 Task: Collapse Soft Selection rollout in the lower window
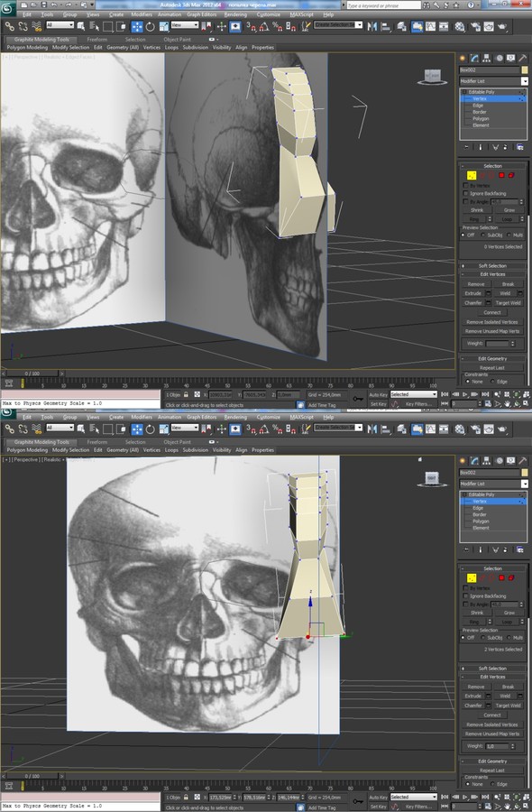(x=492, y=669)
